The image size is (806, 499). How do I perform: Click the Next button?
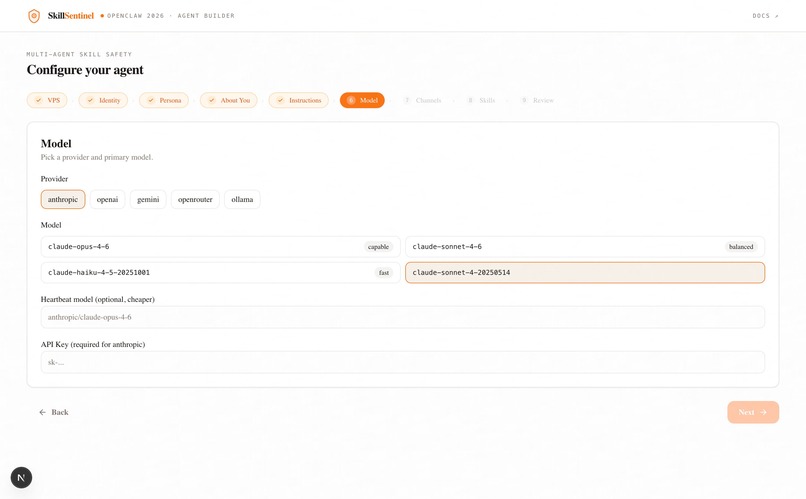753,412
